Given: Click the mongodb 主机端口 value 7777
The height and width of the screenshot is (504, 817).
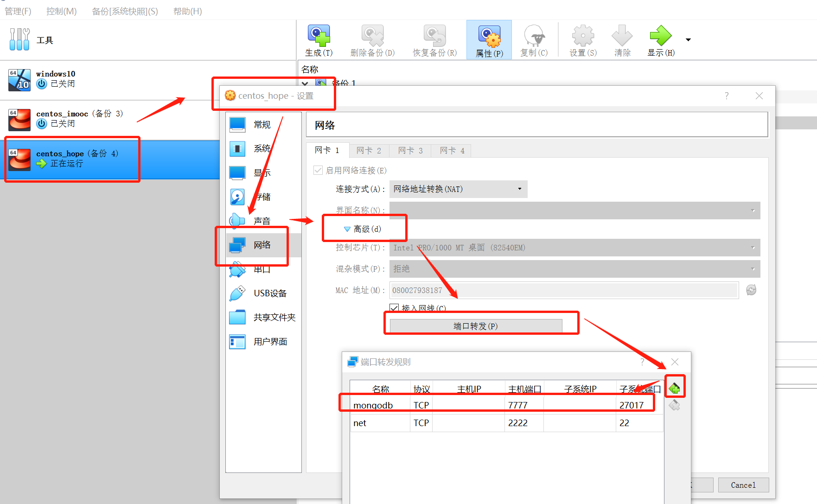Looking at the screenshot, I should (x=517, y=404).
